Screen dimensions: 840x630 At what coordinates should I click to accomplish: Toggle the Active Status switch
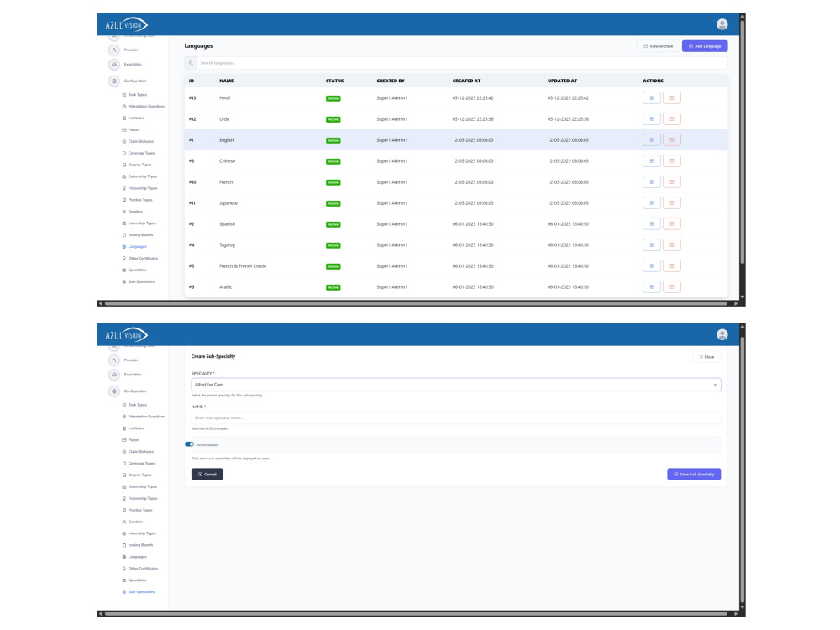click(189, 444)
